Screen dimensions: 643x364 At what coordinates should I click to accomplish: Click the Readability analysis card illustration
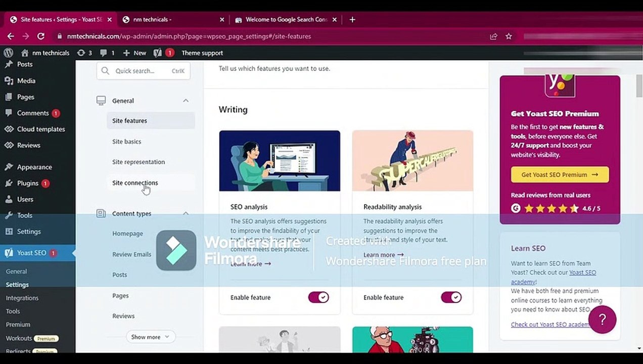tap(412, 161)
